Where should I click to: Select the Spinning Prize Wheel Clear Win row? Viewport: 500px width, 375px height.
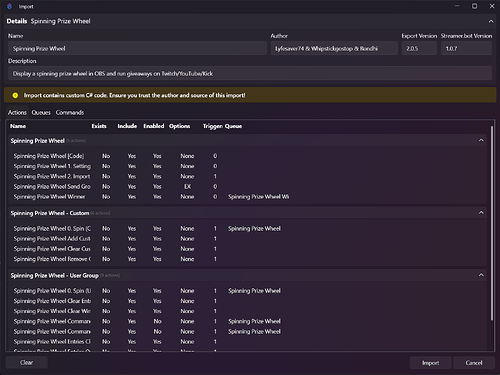[x=247, y=311]
